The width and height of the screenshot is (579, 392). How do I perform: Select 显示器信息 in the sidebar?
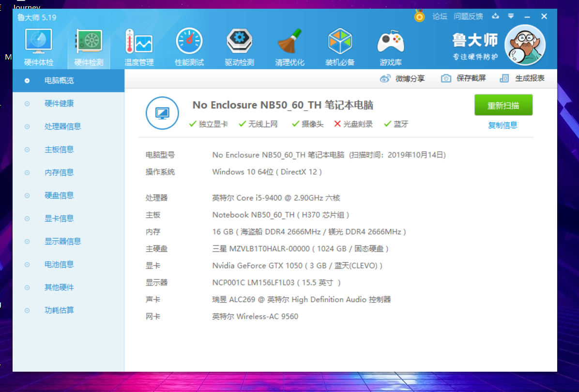pos(69,241)
